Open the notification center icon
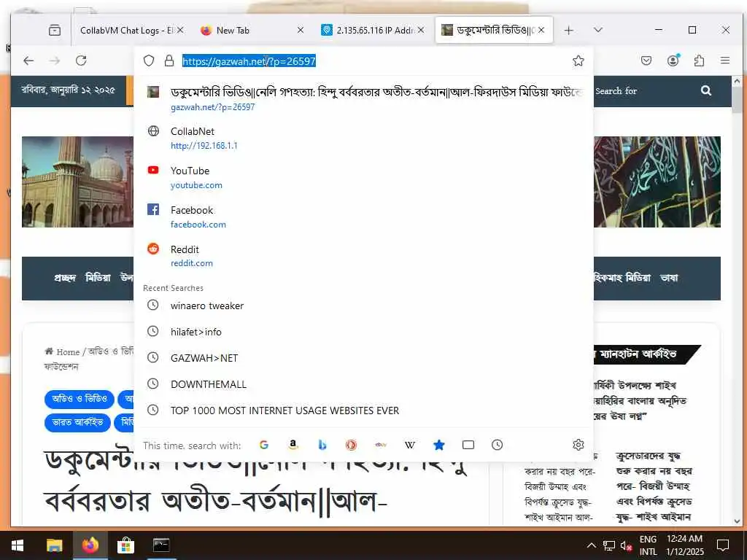This screenshot has height=560, width=747. click(x=723, y=545)
